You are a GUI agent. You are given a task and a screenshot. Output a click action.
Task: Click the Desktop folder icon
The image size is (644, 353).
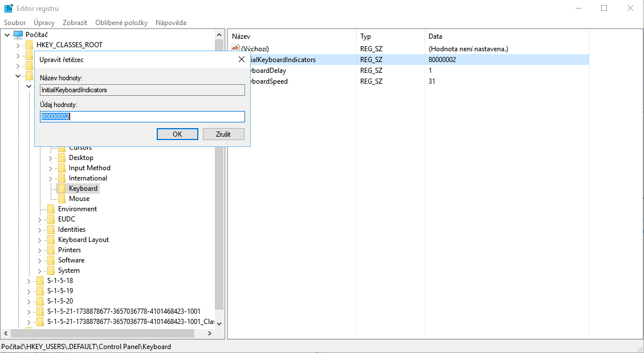62,158
